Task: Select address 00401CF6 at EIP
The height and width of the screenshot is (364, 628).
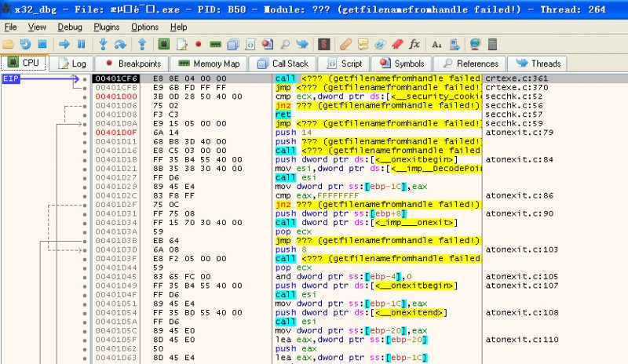Action: [x=116, y=78]
